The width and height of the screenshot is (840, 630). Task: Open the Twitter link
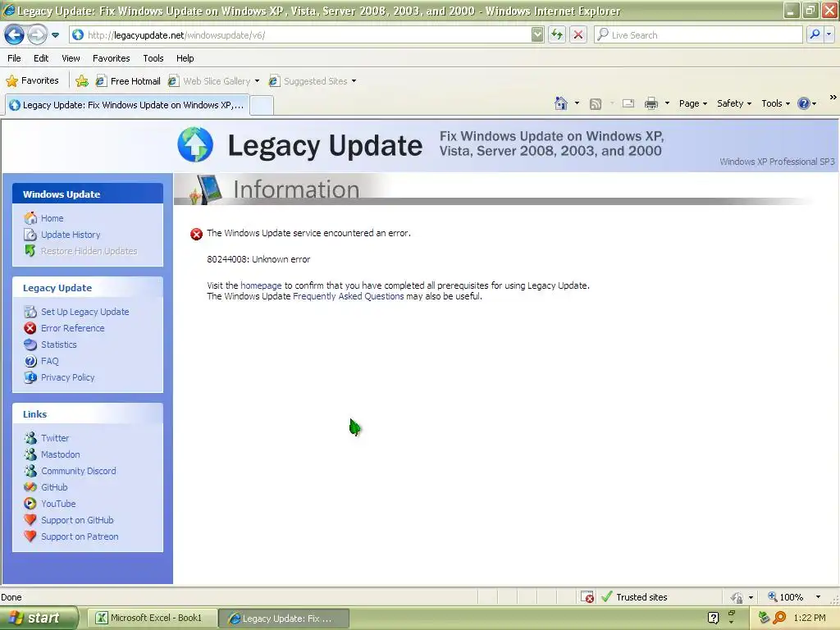pyautogui.click(x=55, y=438)
